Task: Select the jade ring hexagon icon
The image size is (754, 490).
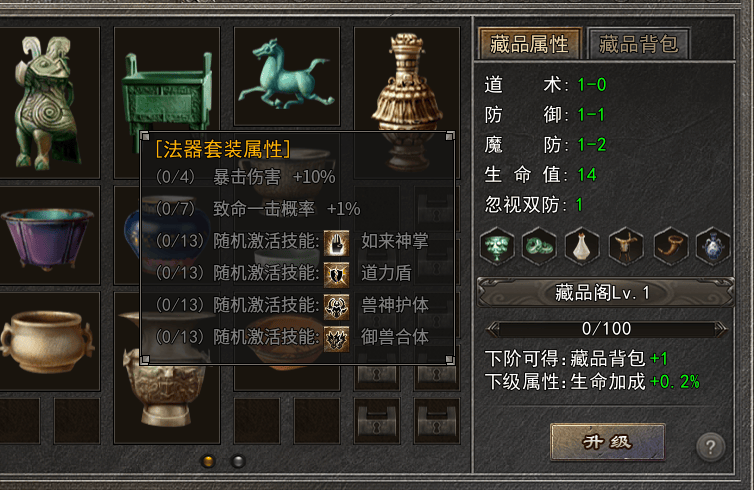Action: click(540, 247)
